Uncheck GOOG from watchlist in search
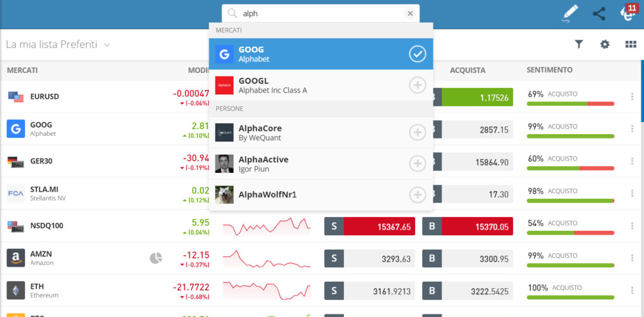 tap(418, 54)
